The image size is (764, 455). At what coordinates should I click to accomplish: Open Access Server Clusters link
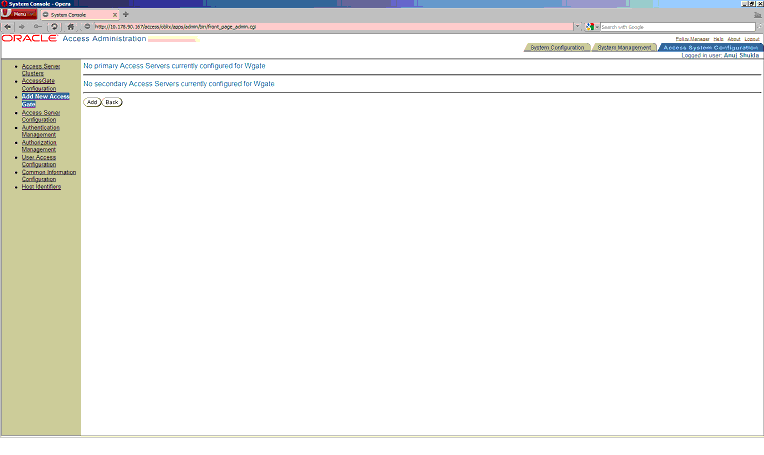point(40,70)
